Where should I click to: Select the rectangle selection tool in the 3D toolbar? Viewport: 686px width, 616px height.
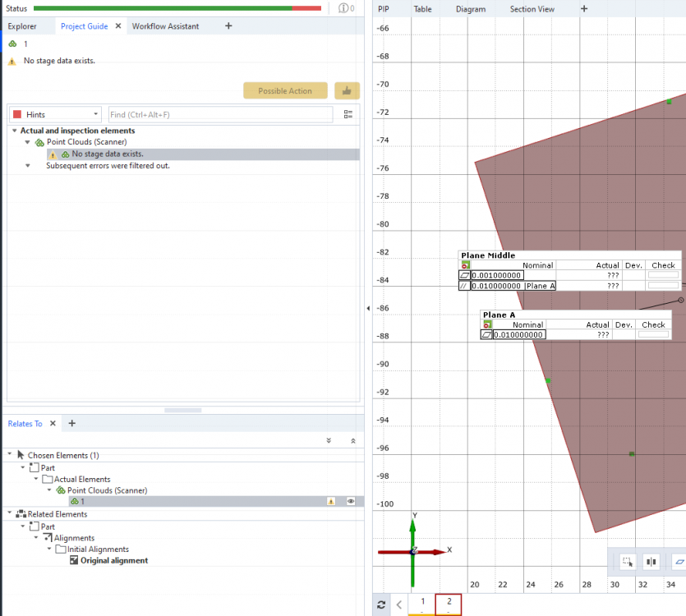[628, 563]
